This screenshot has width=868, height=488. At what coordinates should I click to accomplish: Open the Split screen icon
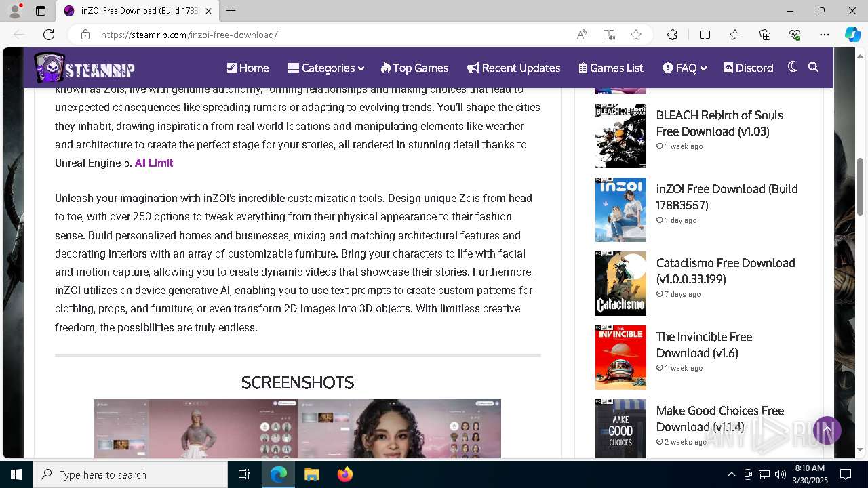[705, 35]
